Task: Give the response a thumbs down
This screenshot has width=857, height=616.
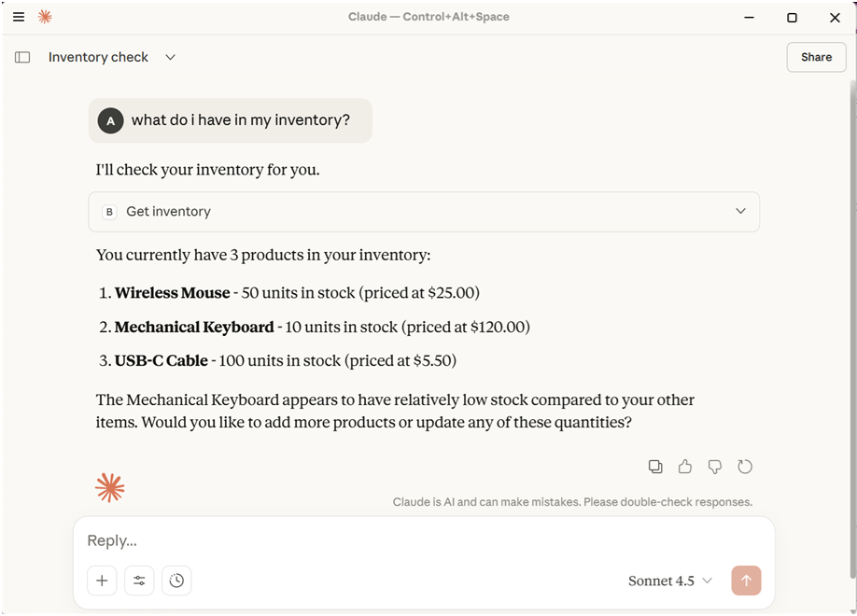Action: click(715, 467)
